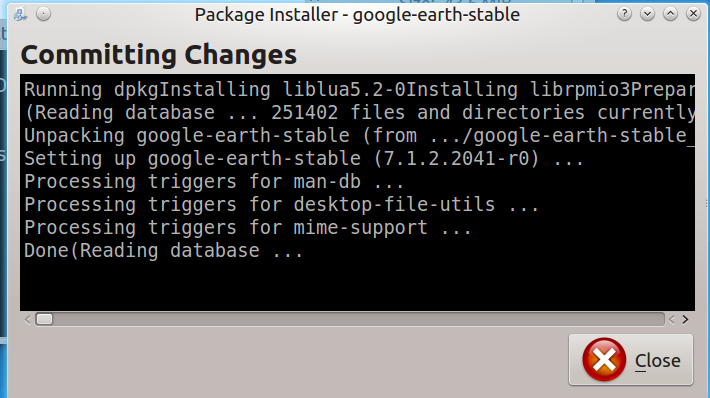Click the Processing triggers for man-db line
710x398 pixels.
click(x=214, y=182)
